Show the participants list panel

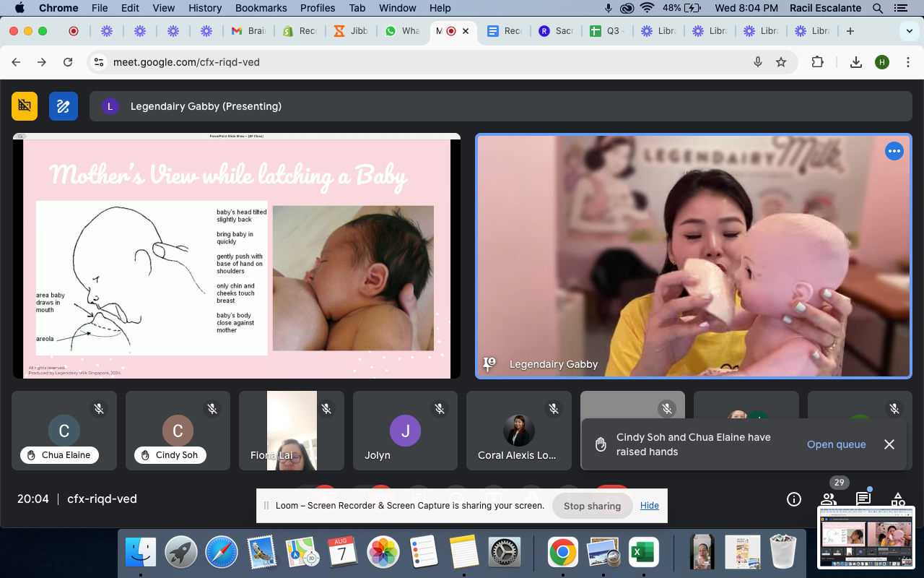tap(829, 499)
